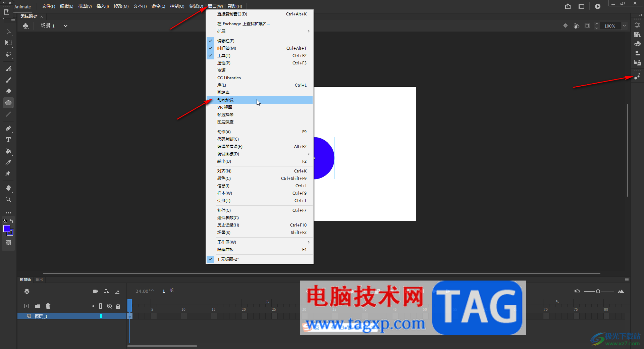
Task: Click the New Folder icon in timeline
Action: 38,306
